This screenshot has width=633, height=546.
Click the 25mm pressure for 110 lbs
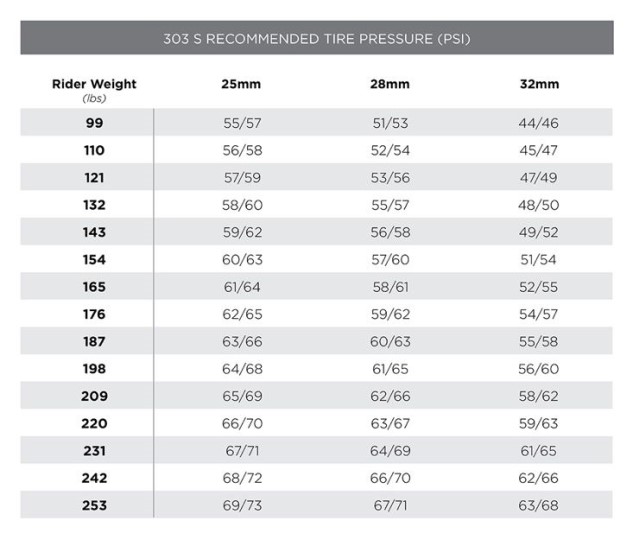[x=241, y=150]
